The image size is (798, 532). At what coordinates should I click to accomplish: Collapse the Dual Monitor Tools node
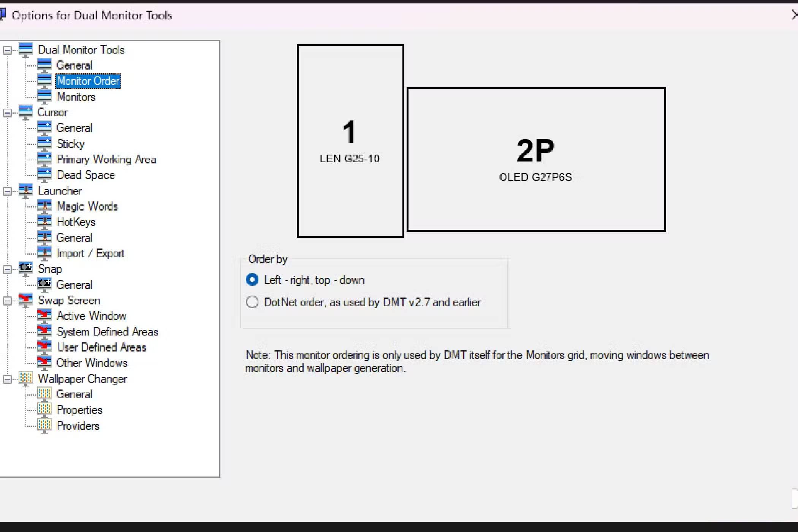pyautogui.click(x=7, y=50)
